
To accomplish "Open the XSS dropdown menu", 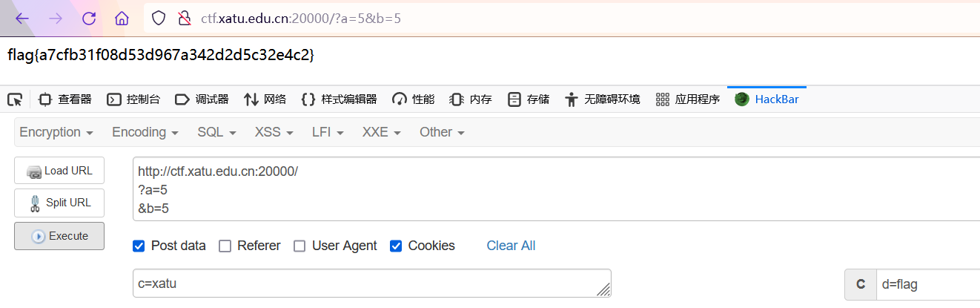I will click(x=274, y=132).
